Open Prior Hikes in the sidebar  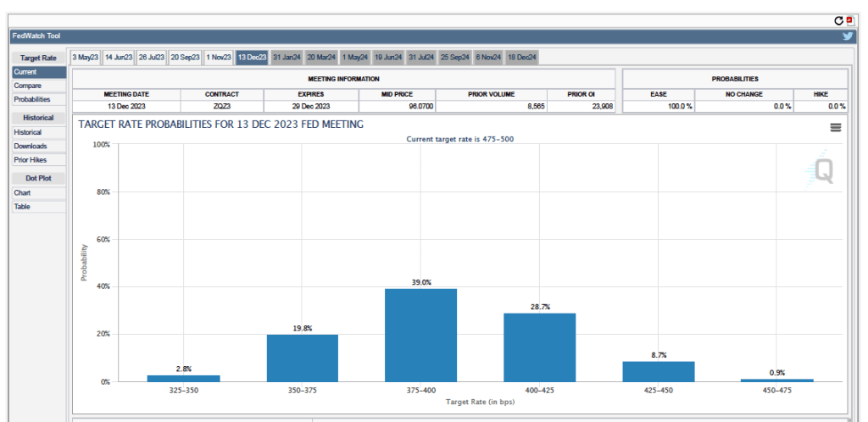[x=30, y=159]
